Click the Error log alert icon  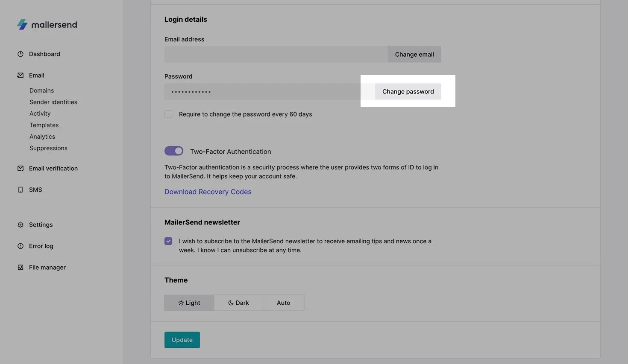[x=21, y=246]
